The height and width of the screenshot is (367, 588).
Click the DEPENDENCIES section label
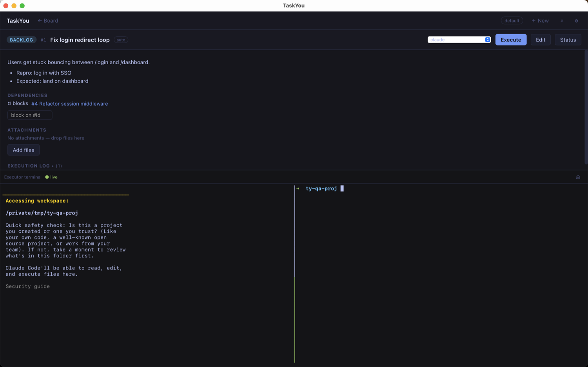[27, 95]
